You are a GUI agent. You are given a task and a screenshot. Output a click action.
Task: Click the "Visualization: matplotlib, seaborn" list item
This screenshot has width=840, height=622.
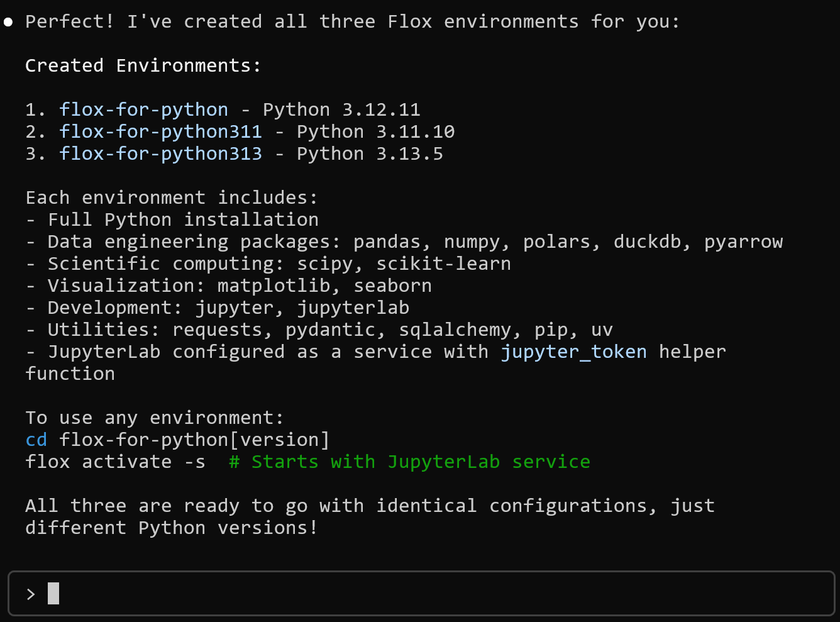pyautogui.click(x=240, y=286)
